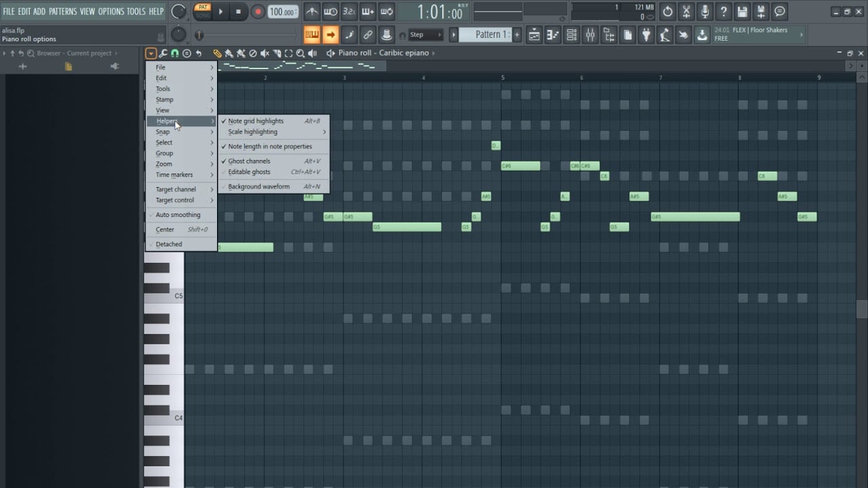The width and height of the screenshot is (868, 488).
Task: Click the play button
Action: [x=220, y=12]
